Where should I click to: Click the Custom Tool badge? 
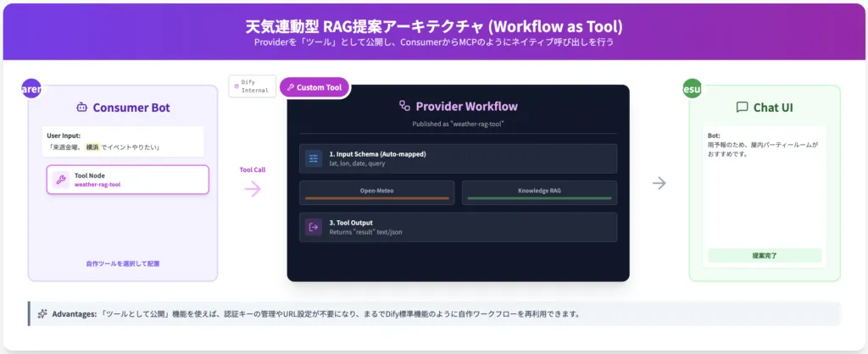point(314,87)
